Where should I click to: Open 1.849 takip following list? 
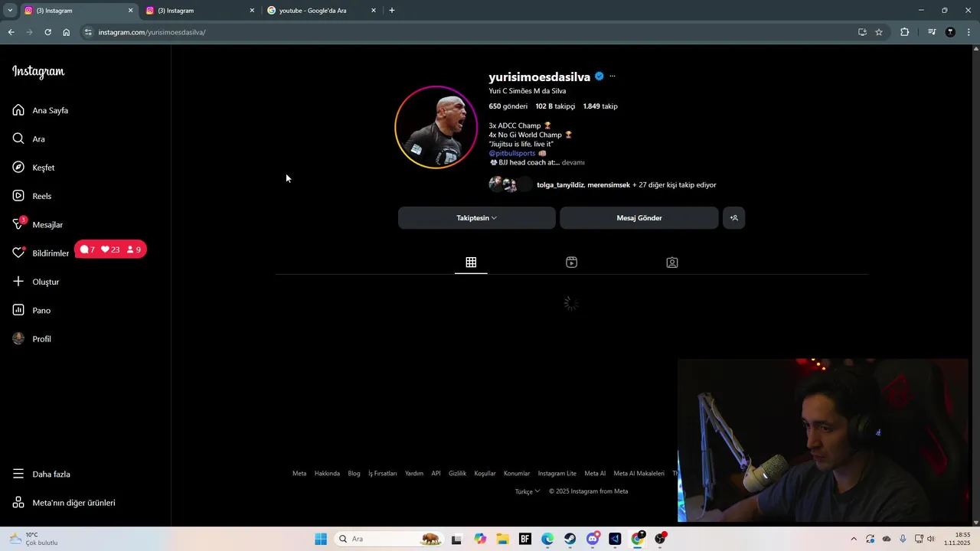600,106
